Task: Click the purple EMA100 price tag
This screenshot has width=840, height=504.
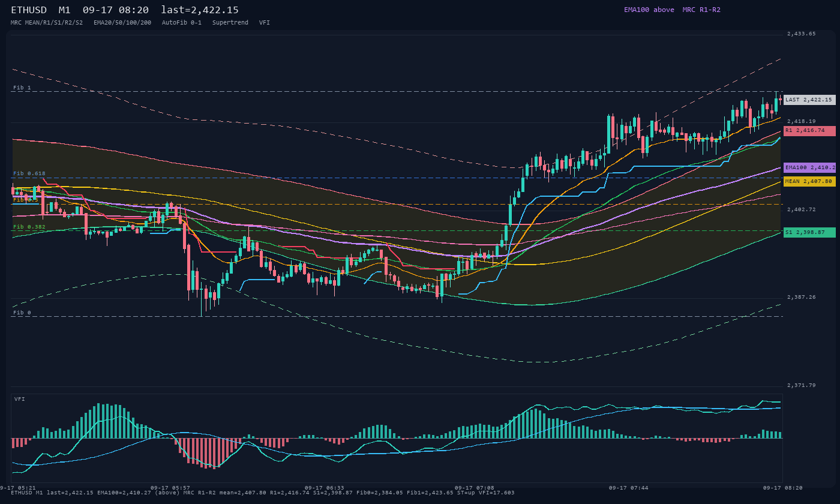Action: [x=809, y=168]
